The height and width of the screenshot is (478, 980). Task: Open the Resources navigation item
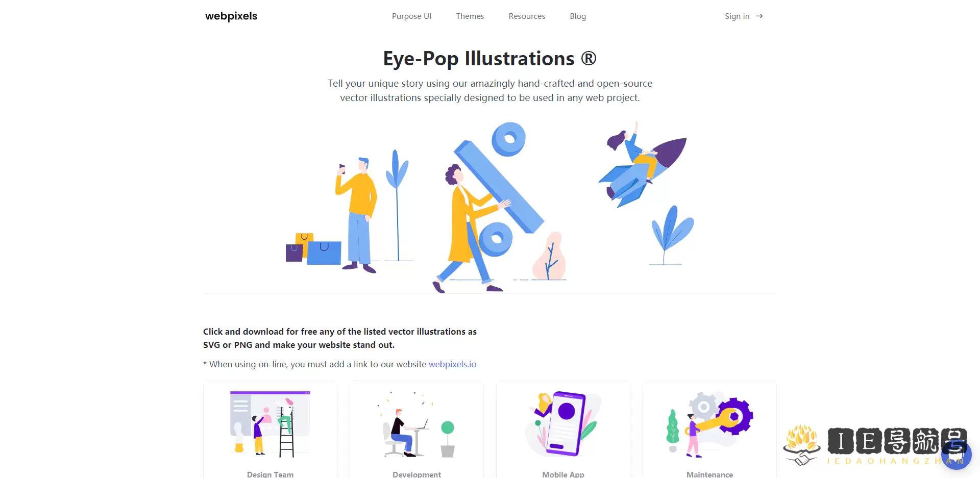tap(527, 16)
